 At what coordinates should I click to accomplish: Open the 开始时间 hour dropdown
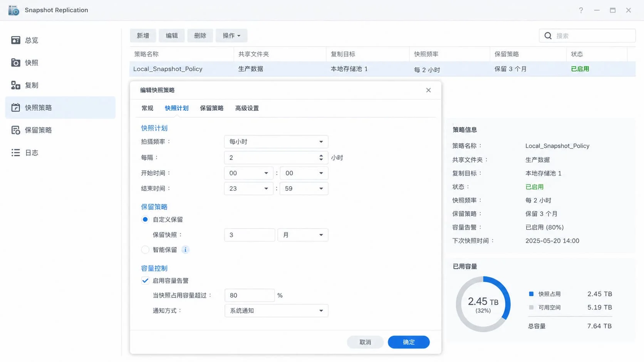pyautogui.click(x=248, y=173)
